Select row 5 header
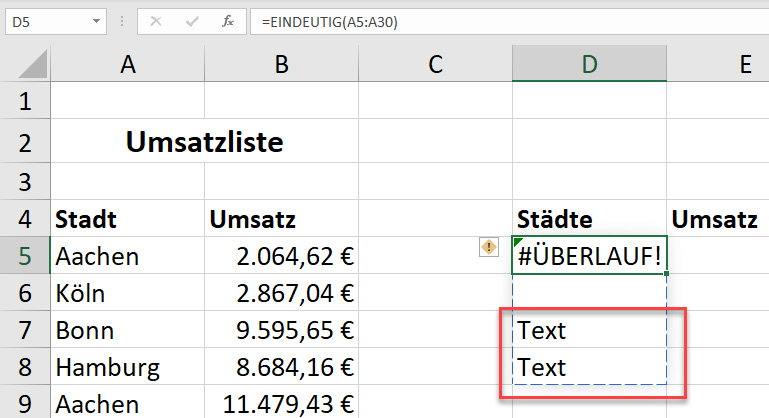 pos(24,256)
